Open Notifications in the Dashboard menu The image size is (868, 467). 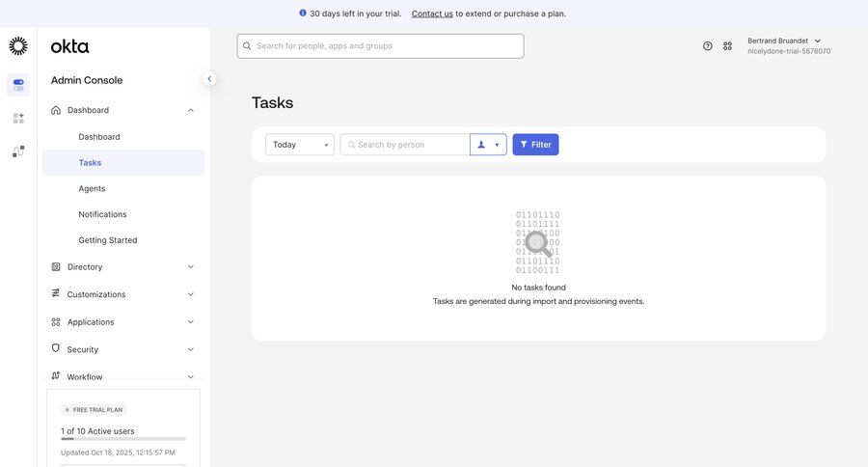[x=102, y=214]
